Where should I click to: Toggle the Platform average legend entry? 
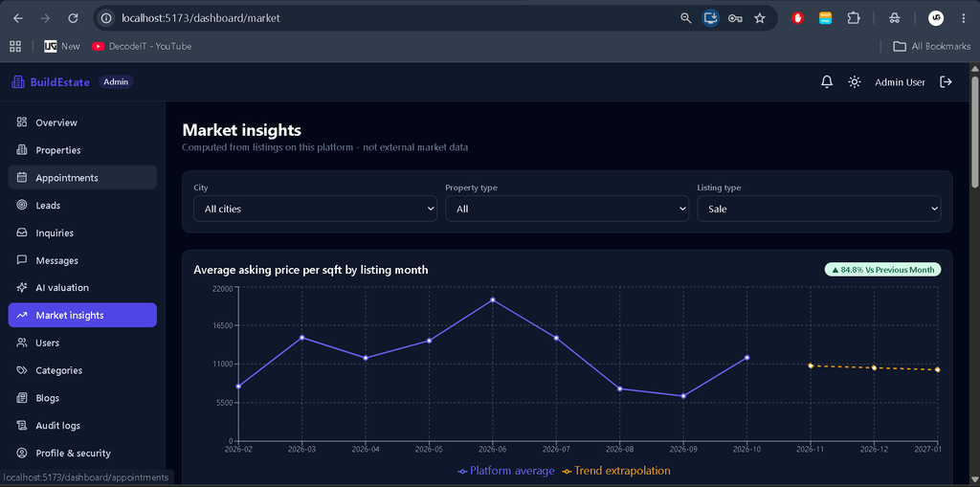click(x=505, y=471)
